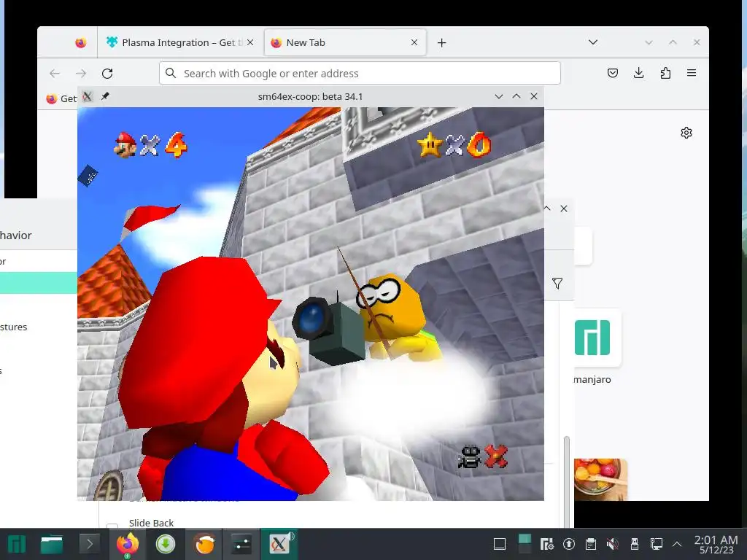Image resolution: width=747 pixels, height=560 pixels.
Task: Click the 'Slide Back' option label
Action: (x=151, y=523)
